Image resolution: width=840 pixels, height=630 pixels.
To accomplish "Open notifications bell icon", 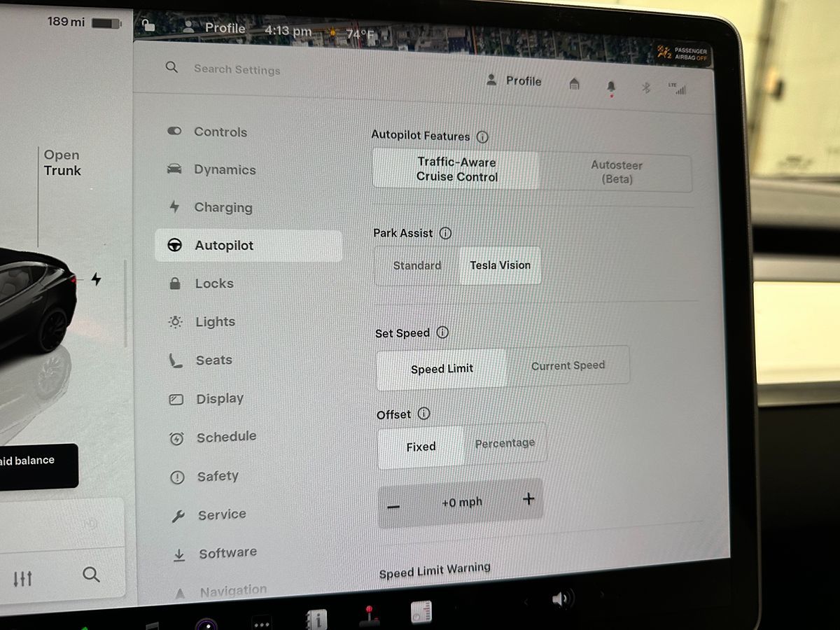I will tap(611, 87).
